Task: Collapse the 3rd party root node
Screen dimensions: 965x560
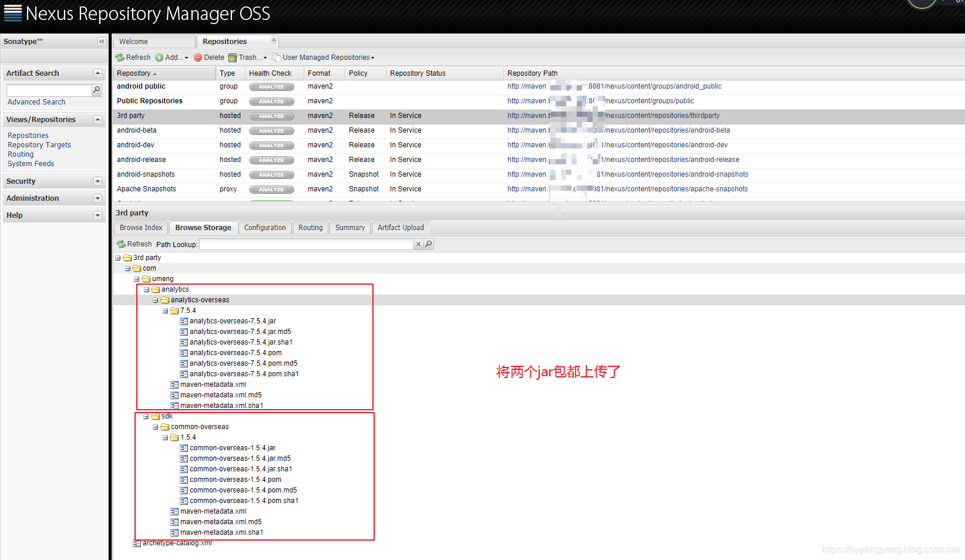Action: point(118,258)
